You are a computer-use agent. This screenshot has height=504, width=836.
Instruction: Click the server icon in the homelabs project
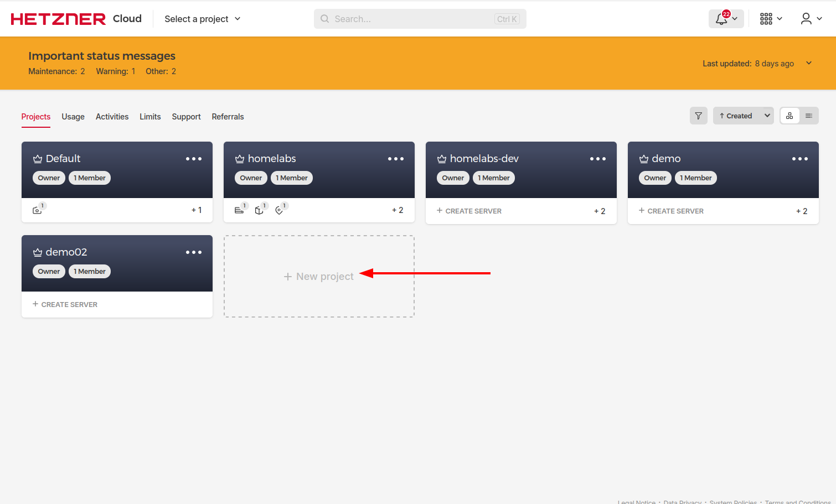(239, 210)
